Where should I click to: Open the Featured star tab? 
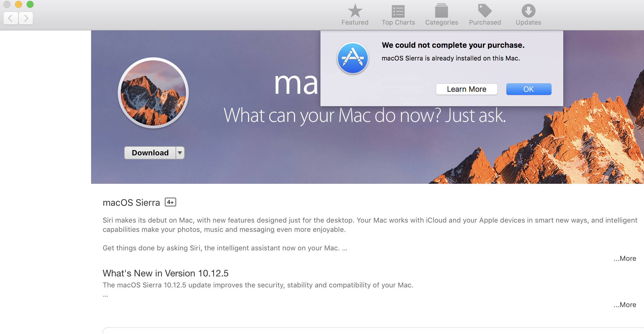coord(355,15)
